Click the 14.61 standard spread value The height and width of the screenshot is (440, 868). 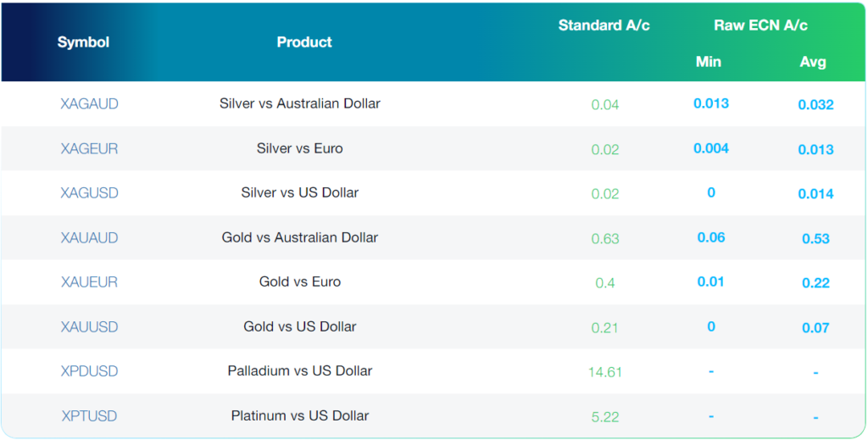click(605, 372)
